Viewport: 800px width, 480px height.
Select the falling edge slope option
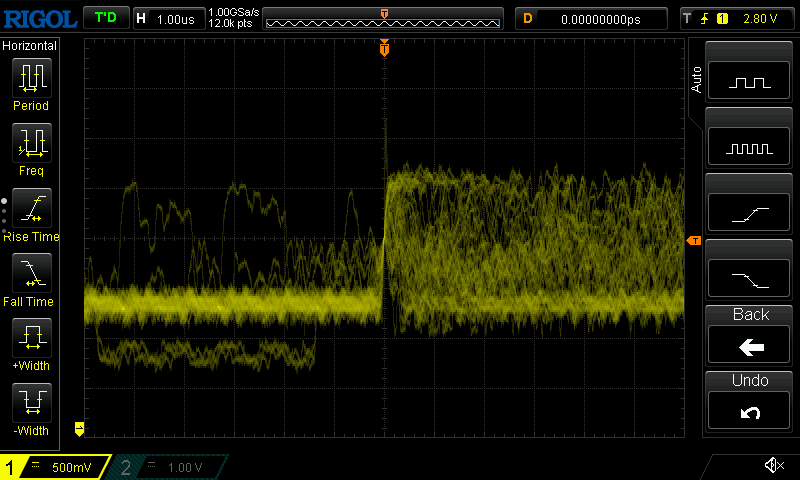(x=750, y=278)
